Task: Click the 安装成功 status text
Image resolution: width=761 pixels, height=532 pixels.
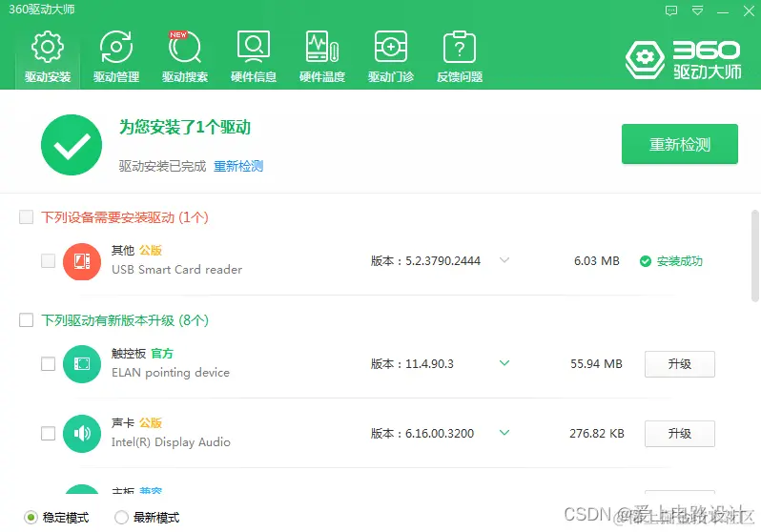Action: (679, 261)
